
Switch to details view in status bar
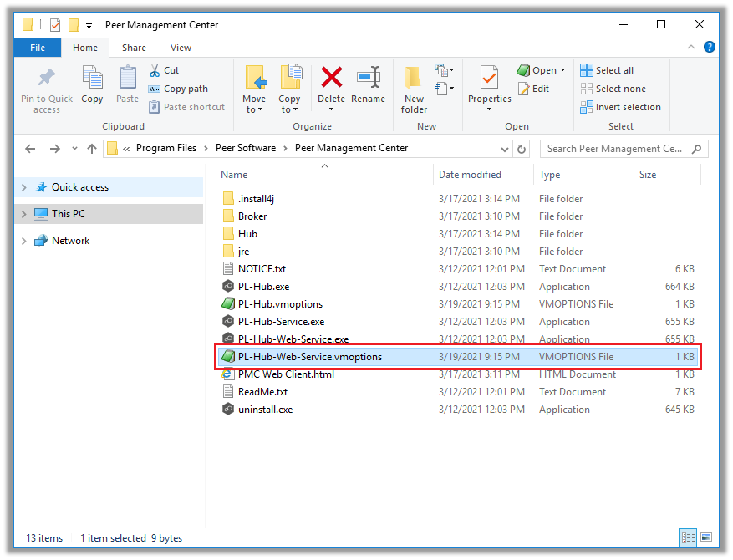tap(688, 538)
